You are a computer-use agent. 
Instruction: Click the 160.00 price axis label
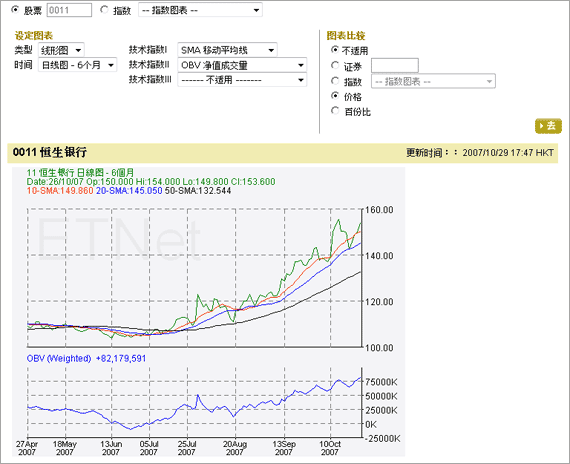pyautogui.click(x=379, y=210)
